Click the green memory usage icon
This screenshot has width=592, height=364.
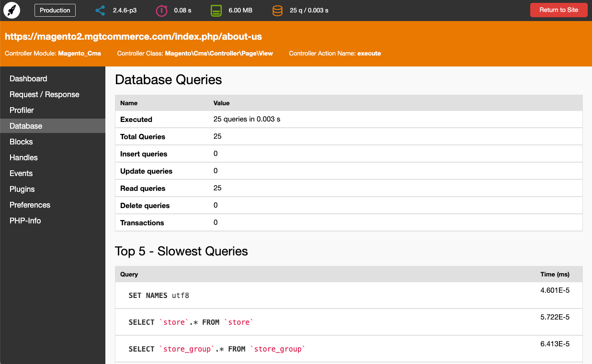click(x=216, y=11)
